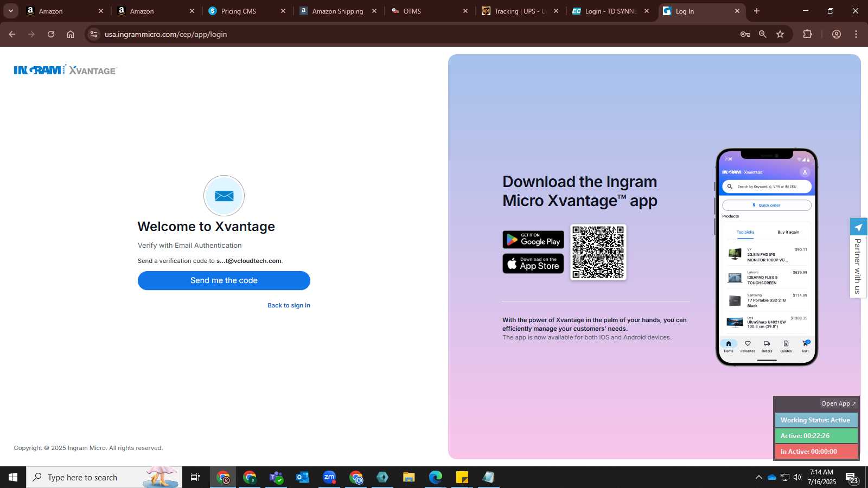Open the Google Play download badge
Viewport: 868px width, 488px height.
tap(533, 240)
